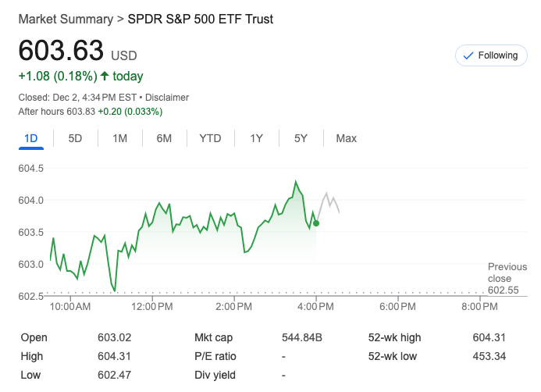Click the 603.63 price heading

click(61, 51)
